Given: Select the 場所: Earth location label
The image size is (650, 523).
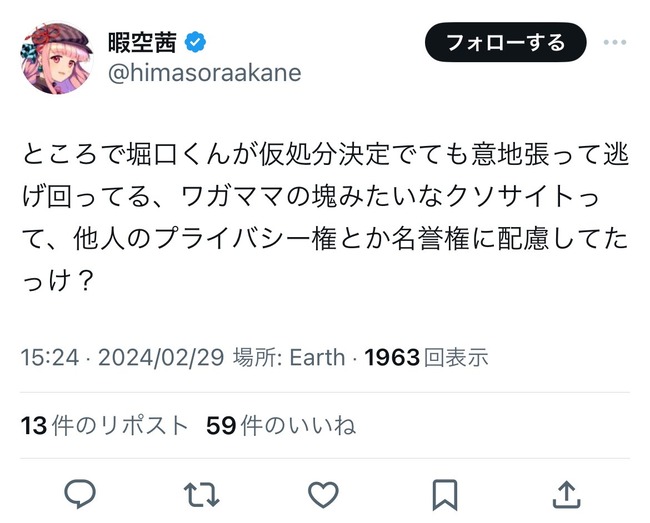Looking at the screenshot, I should point(288,357).
